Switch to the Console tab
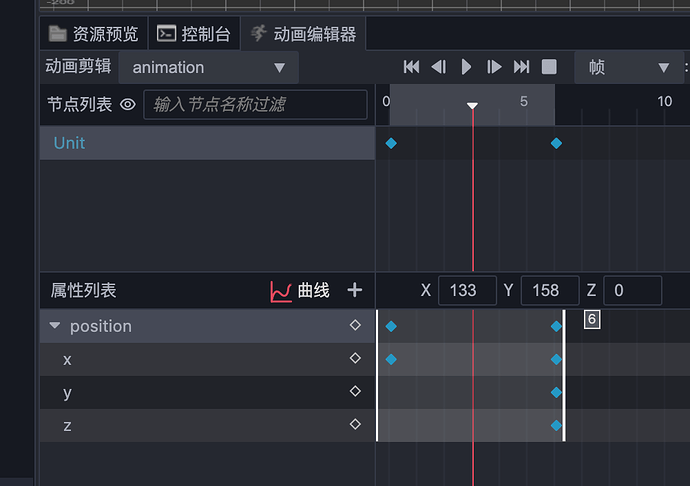This screenshot has width=690, height=486. point(194,34)
